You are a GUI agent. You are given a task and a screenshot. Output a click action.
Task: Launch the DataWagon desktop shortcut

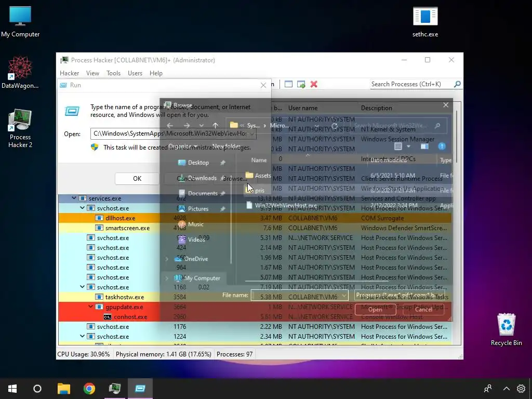click(x=20, y=73)
